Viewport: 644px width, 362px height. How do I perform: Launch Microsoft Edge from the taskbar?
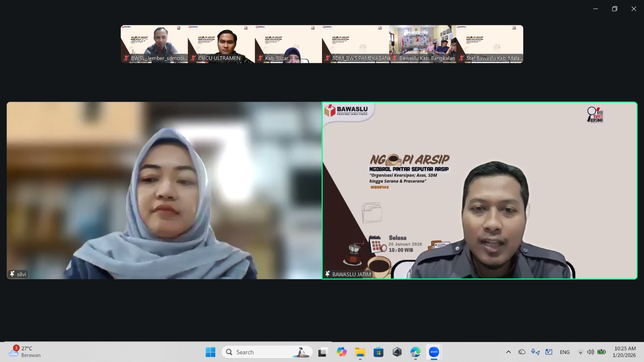pos(415,352)
